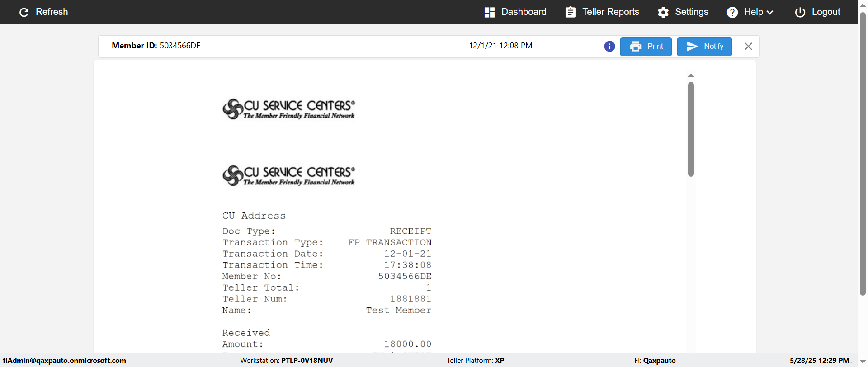Click the page scroll down arrow

(863, 362)
